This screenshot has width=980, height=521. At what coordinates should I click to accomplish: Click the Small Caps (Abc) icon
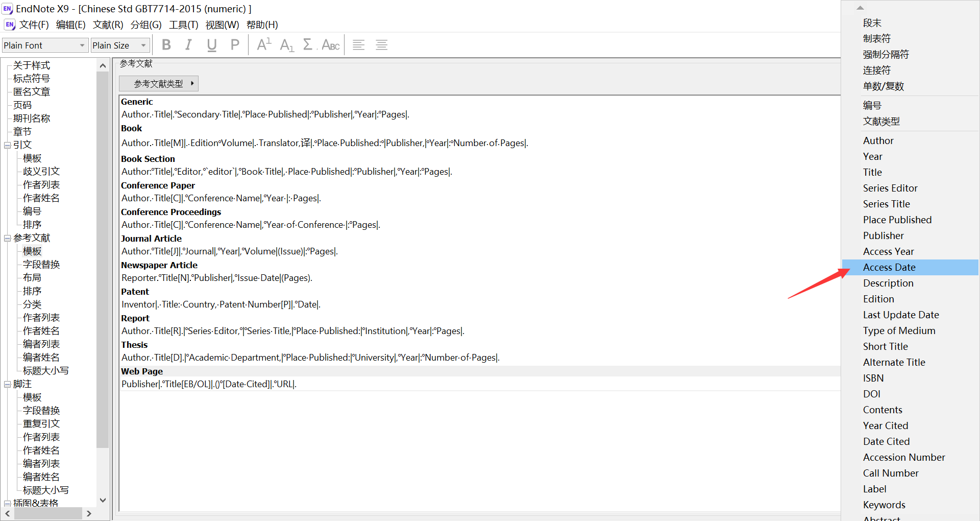tap(331, 45)
